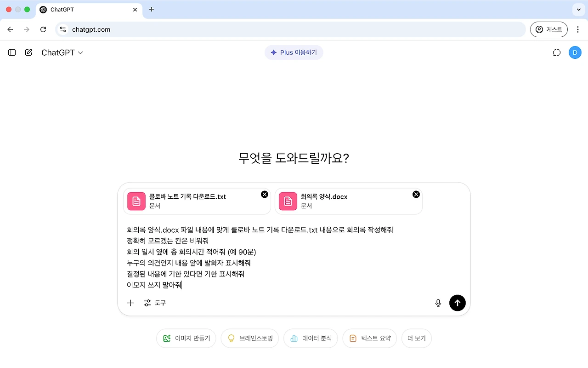This screenshot has width=588, height=368.
Task: Open the 도구 tools menu
Action: (155, 303)
